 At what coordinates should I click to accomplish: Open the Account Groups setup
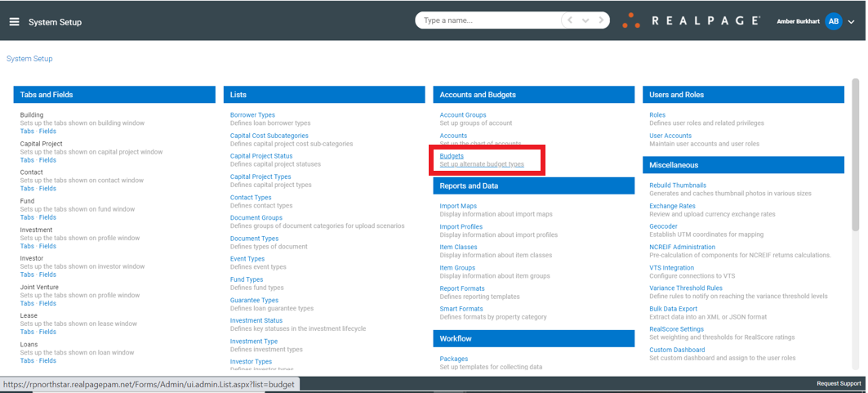(463, 115)
